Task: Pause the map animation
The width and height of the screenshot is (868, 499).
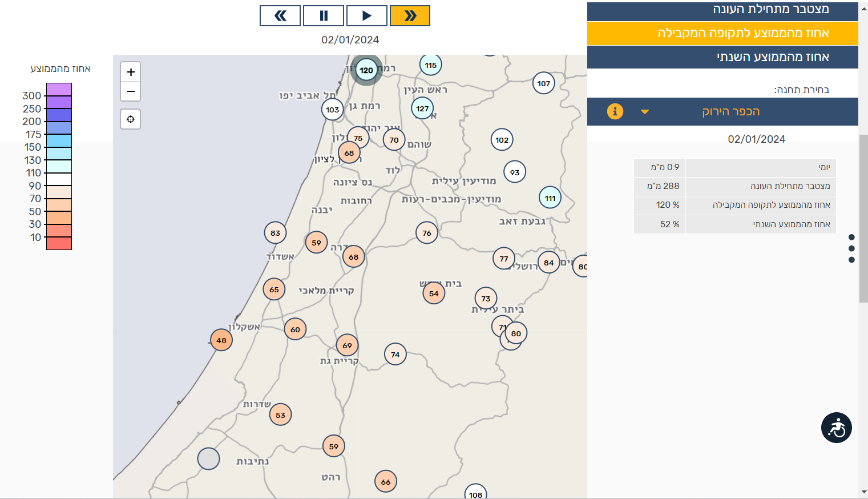Action: 324,16
